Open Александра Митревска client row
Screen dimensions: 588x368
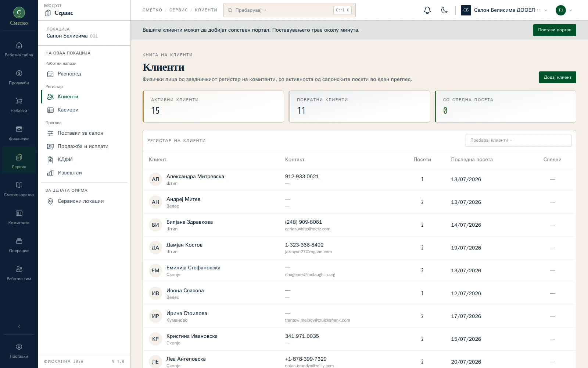(x=359, y=180)
